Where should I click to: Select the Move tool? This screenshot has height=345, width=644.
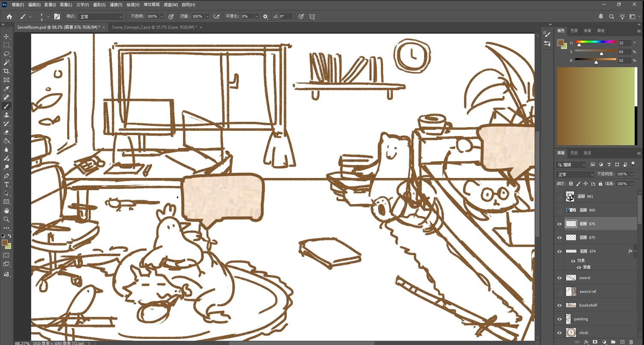[6, 36]
